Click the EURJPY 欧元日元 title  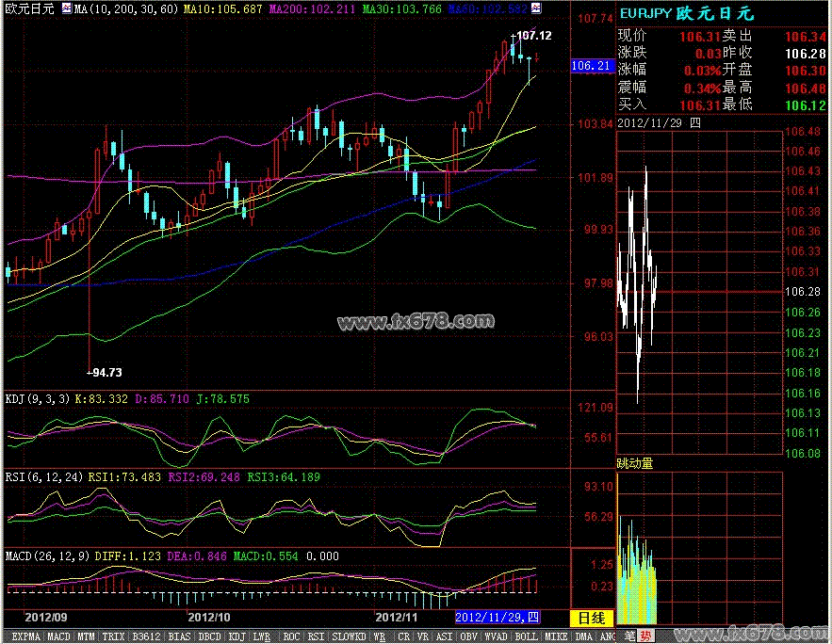[687, 13]
